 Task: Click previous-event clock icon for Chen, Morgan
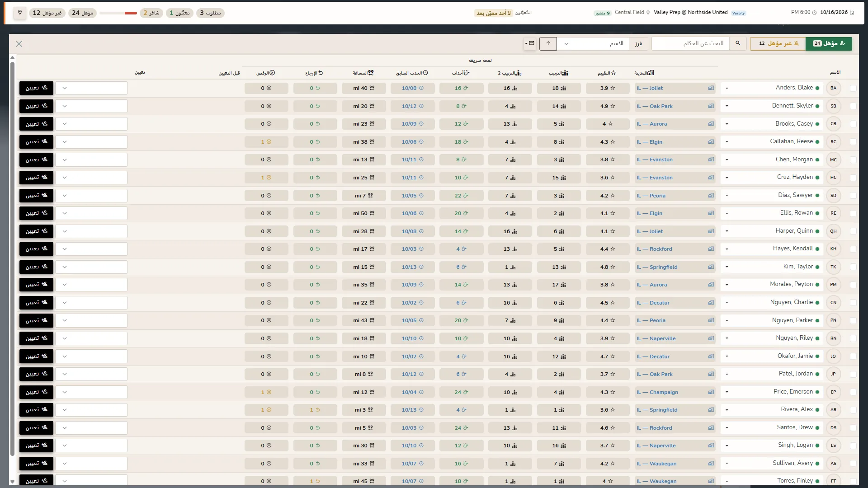[x=421, y=160]
